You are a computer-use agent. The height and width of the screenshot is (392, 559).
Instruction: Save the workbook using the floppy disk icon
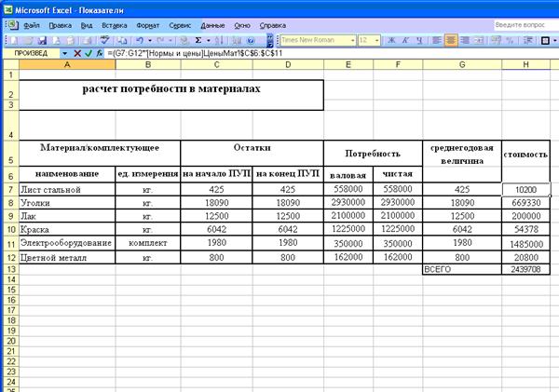tap(43, 40)
